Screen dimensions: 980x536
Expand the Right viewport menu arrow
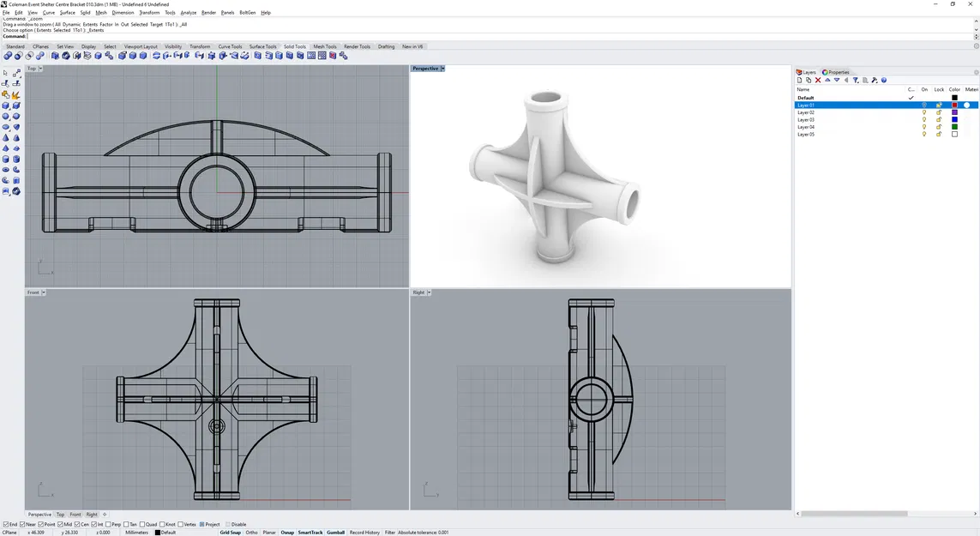(x=428, y=292)
